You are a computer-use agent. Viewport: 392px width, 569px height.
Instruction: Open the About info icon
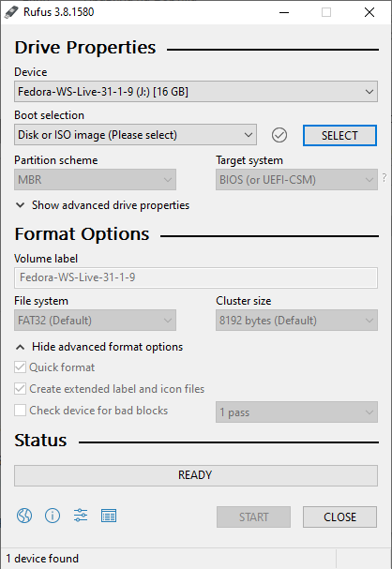point(53,516)
